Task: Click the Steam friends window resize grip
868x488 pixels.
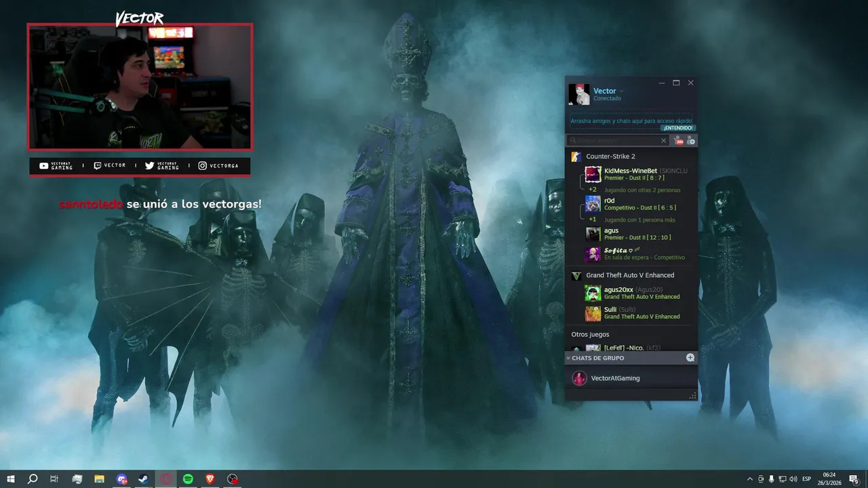Action: tap(693, 396)
